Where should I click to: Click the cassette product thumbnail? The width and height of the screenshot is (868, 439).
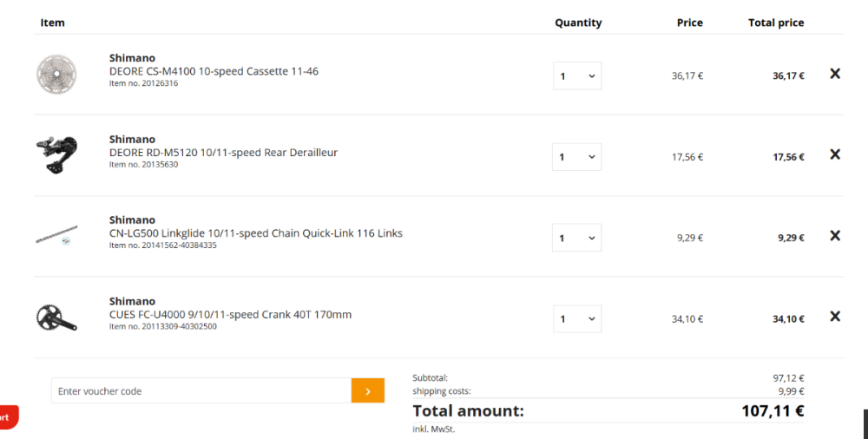pos(56,74)
